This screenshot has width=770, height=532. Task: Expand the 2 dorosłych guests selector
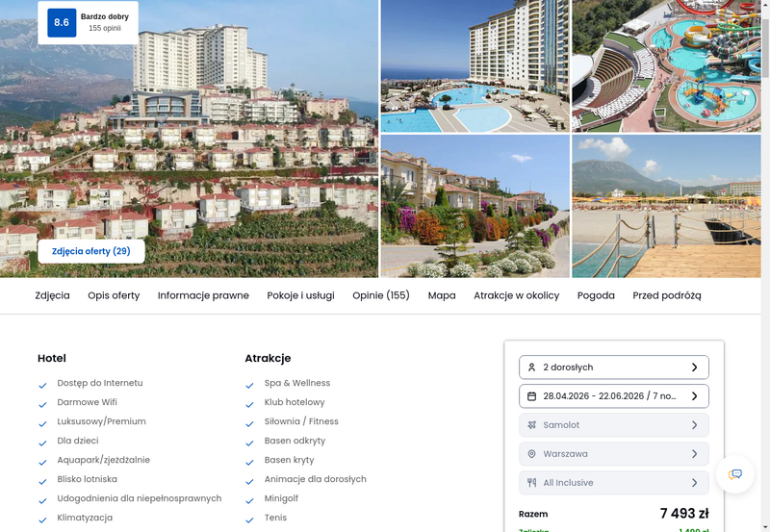coord(614,367)
